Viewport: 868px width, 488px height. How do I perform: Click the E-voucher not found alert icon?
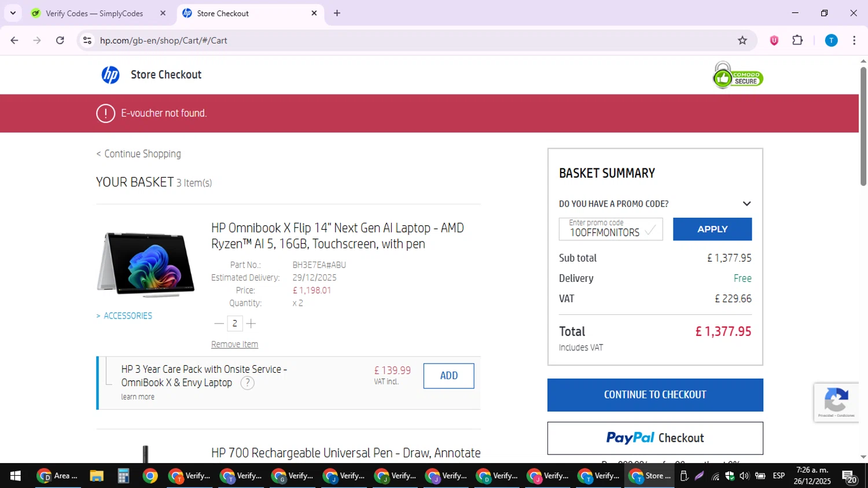point(105,113)
